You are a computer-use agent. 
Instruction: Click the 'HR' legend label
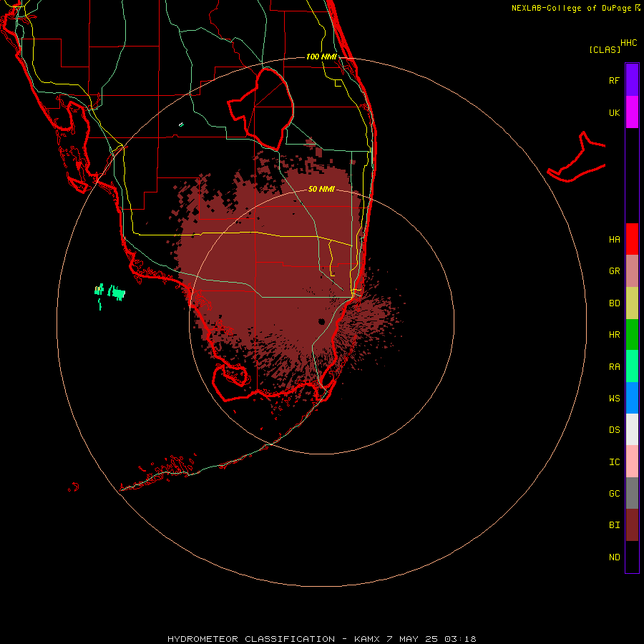point(614,334)
